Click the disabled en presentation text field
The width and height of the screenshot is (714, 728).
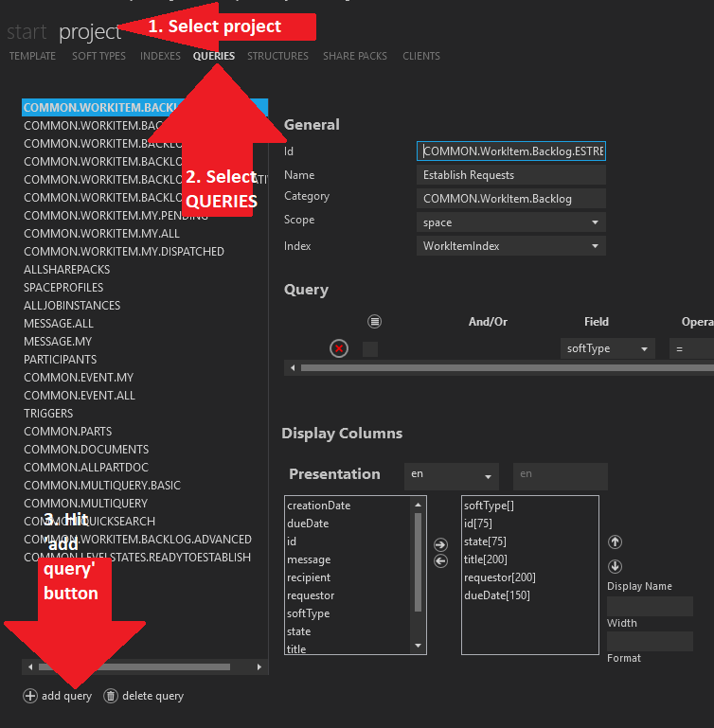tap(561, 475)
